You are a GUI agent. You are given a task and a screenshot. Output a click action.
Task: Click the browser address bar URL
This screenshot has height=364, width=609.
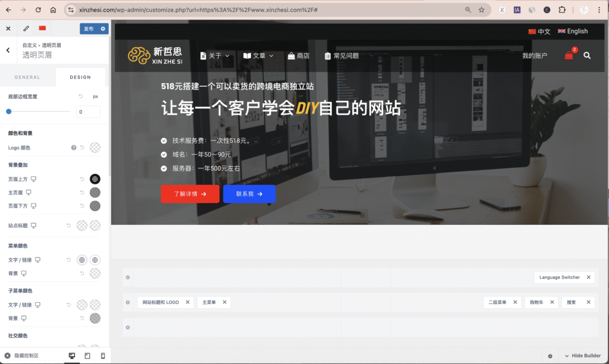(x=198, y=10)
